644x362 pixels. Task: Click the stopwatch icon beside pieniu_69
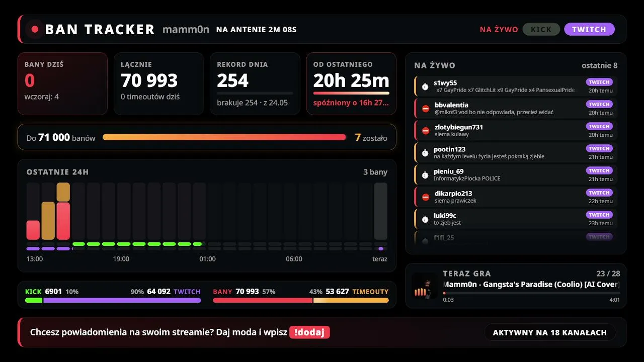click(425, 175)
